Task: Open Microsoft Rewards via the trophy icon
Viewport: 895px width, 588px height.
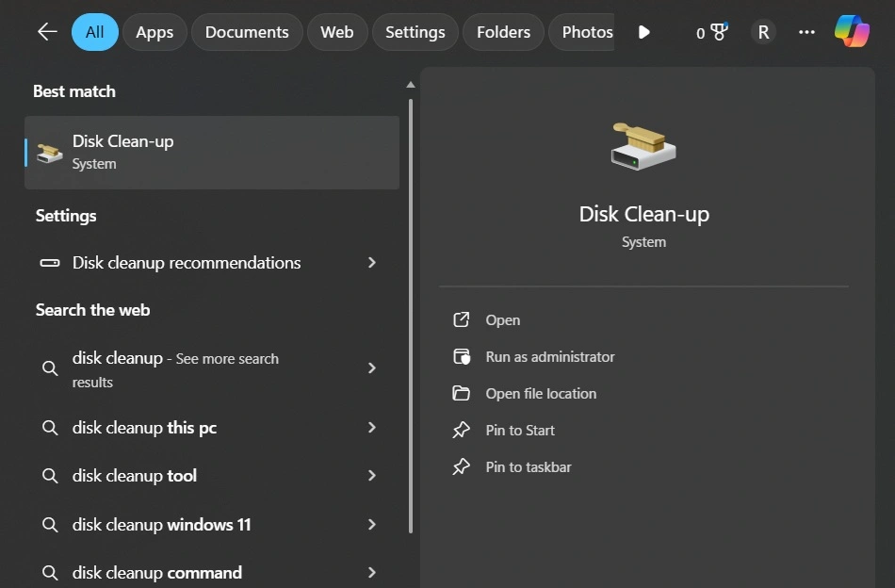Action: point(716,32)
